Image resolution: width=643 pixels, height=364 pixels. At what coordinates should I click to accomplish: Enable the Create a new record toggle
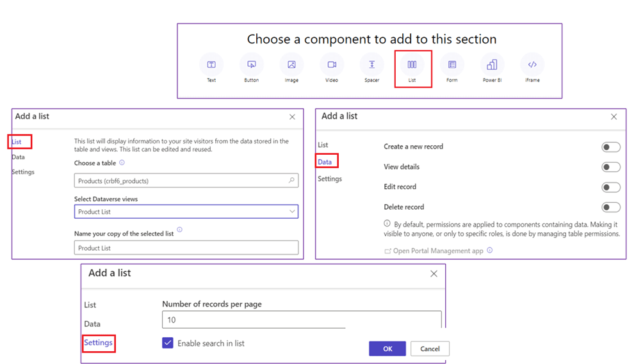610,147
